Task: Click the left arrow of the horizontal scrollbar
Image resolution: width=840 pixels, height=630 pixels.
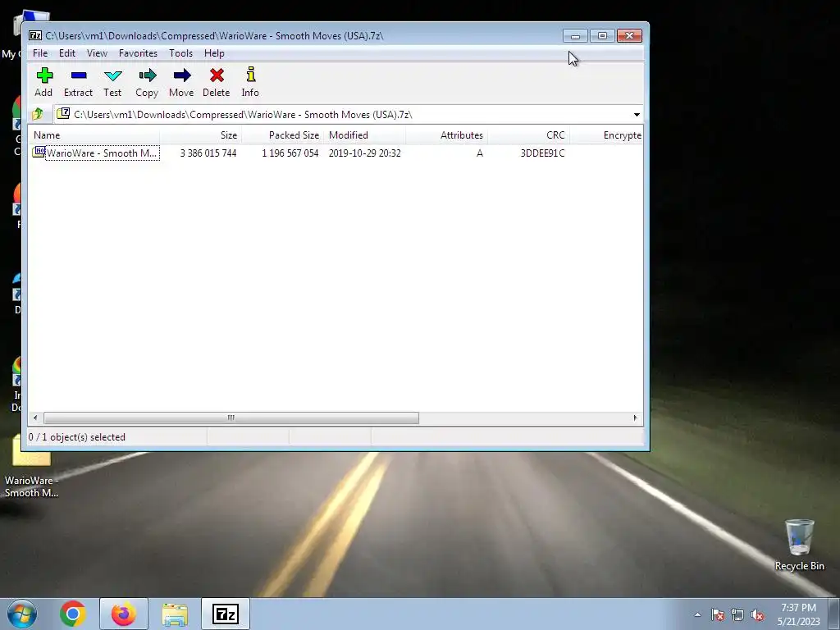Action: click(x=35, y=418)
